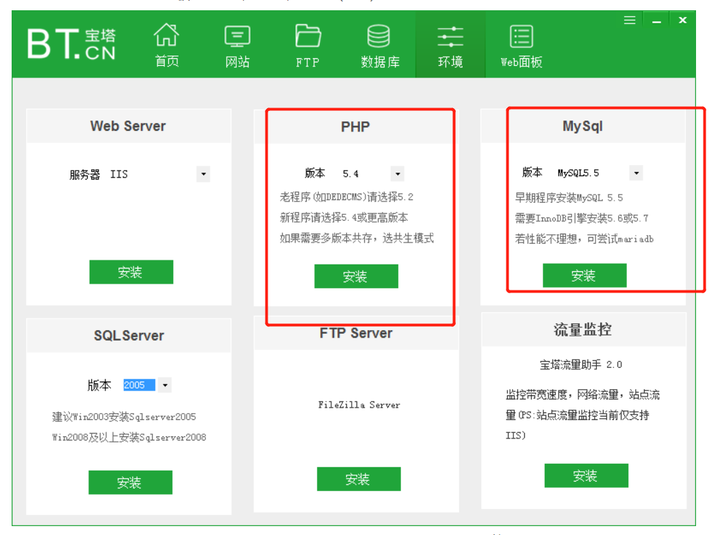Expand the SQL Server 版本 2005 dropdown
The height and width of the screenshot is (535, 720).
(x=165, y=385)
